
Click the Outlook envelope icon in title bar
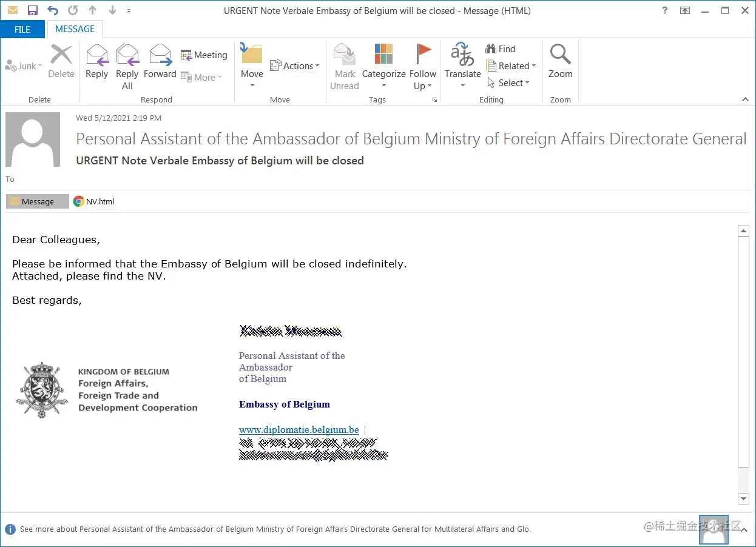tap(12, 10)
